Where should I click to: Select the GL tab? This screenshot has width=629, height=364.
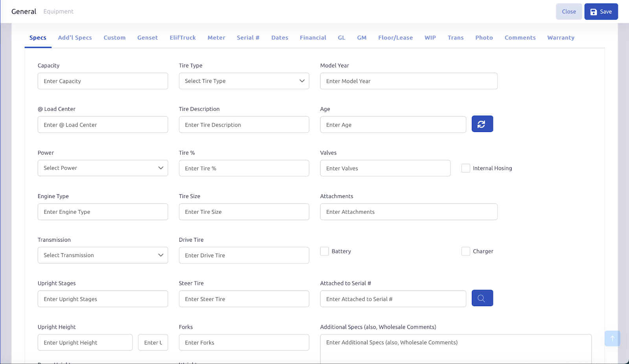pos(342,38)
